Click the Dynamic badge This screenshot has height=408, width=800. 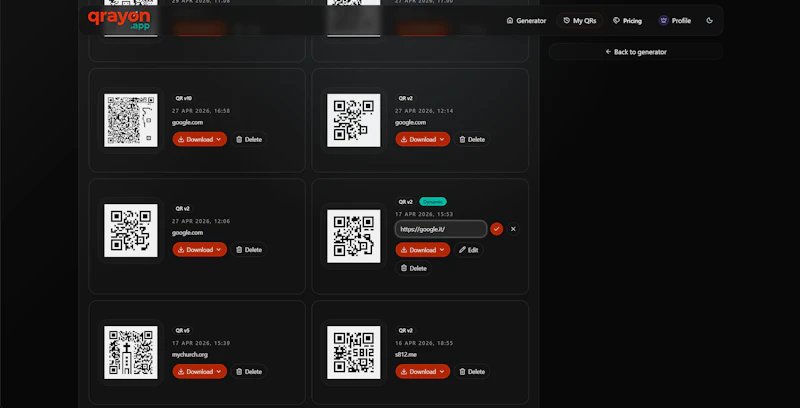(433, 202)
